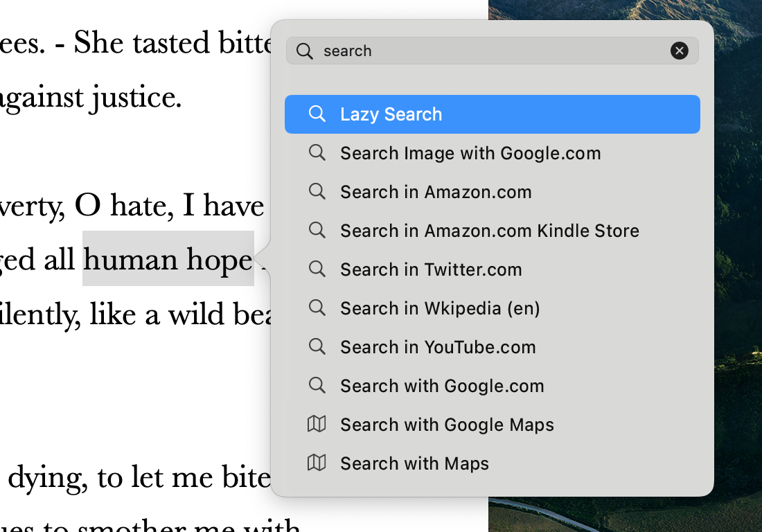This screenshot has height=532, width=762.
Task: Click the map icon beside Google Maps
Action: click(317, 424)
